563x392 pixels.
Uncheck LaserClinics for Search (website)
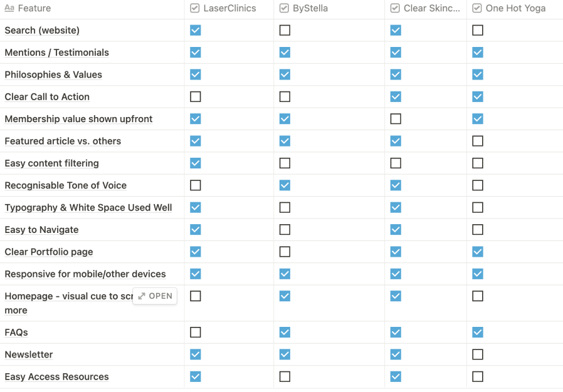tap(196, 30)
